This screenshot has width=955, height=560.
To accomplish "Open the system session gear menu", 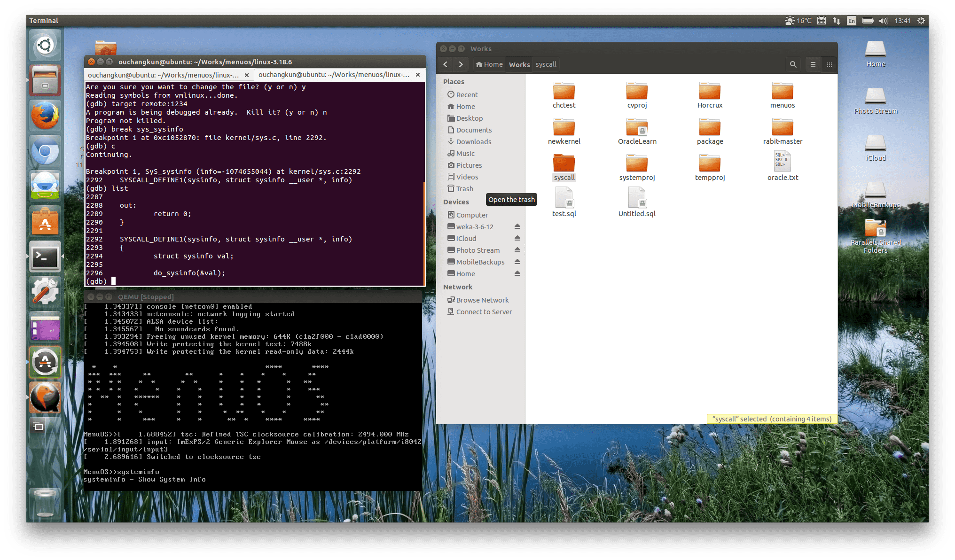I will point(921,21).
